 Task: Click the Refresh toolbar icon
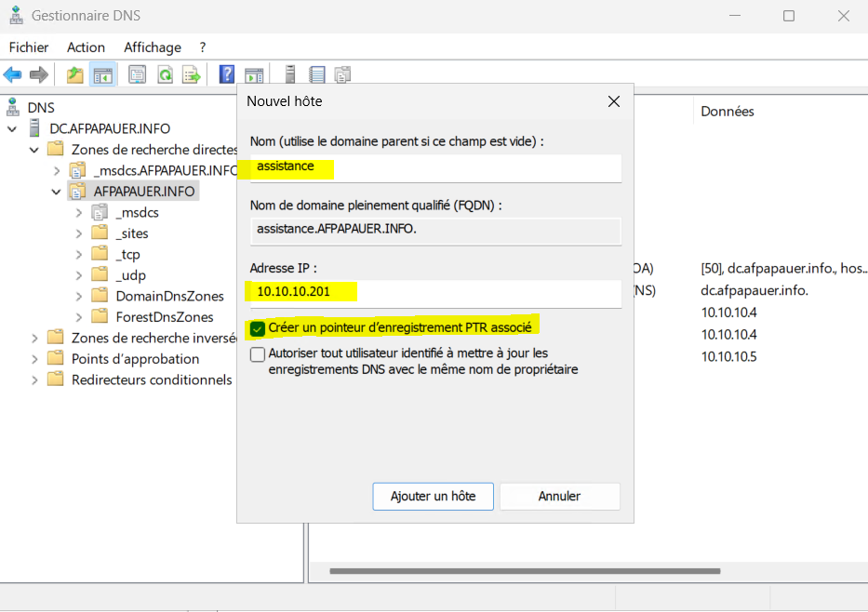[165, 74]
